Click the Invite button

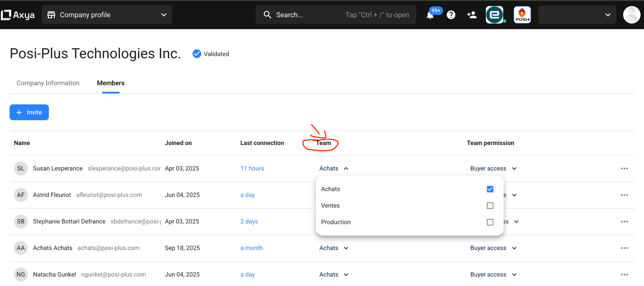(x=29, y=112)
